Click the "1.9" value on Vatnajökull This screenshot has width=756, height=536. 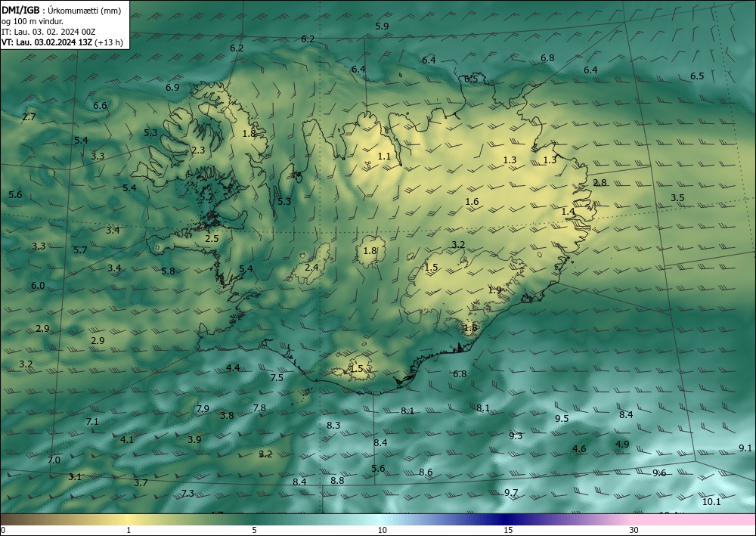pyautogui.click(x=494, y=290)
